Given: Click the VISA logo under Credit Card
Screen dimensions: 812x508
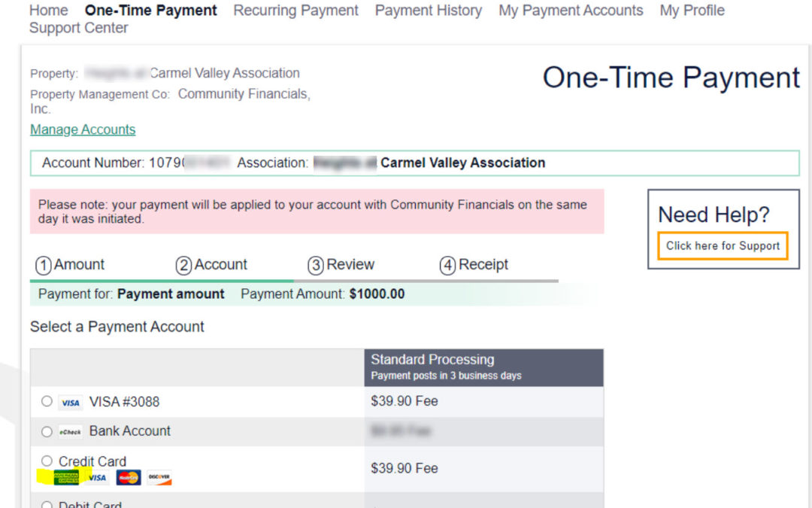Looking at the screenshot, I should point(97,478).
